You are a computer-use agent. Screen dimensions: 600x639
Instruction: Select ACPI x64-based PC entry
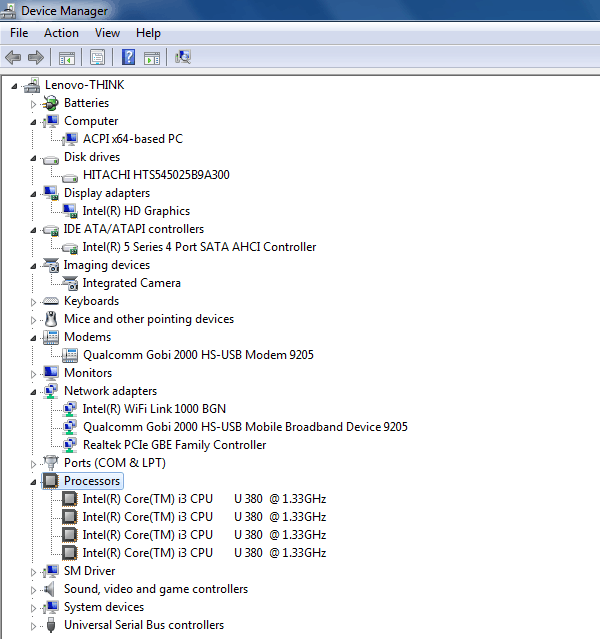(x=133, y=139)
